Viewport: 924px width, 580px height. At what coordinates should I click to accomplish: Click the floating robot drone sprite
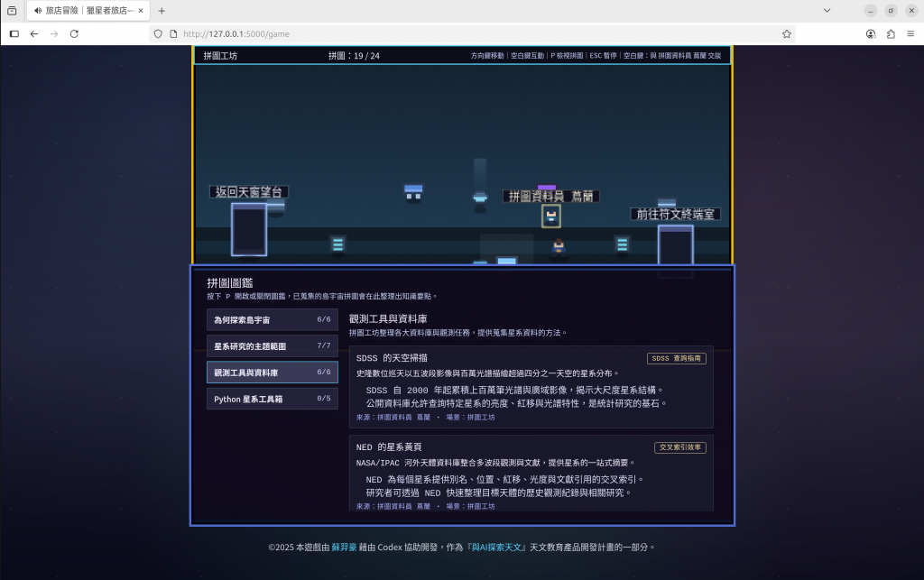coord(413,192)
